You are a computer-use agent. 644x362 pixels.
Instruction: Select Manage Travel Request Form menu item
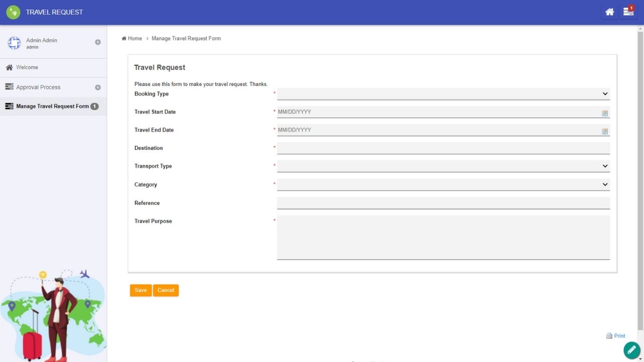point(52,107)
